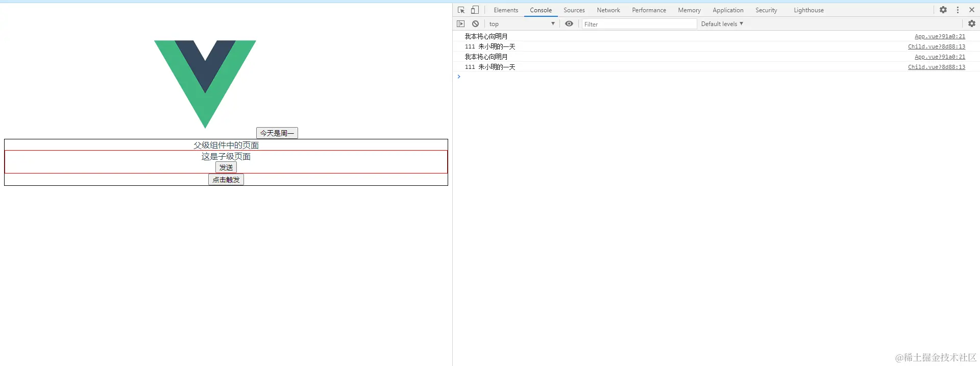Expand the Default levels dropdown
Image resolution: width=980 pixels, height=366 pixels.
coord(722,23)
